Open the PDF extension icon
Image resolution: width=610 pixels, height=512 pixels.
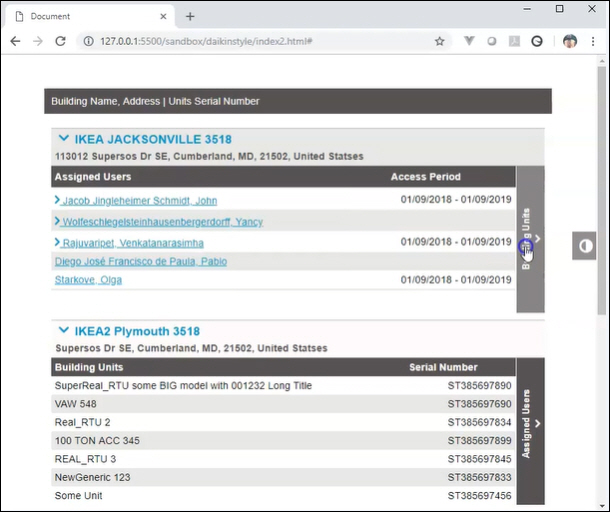514,41
